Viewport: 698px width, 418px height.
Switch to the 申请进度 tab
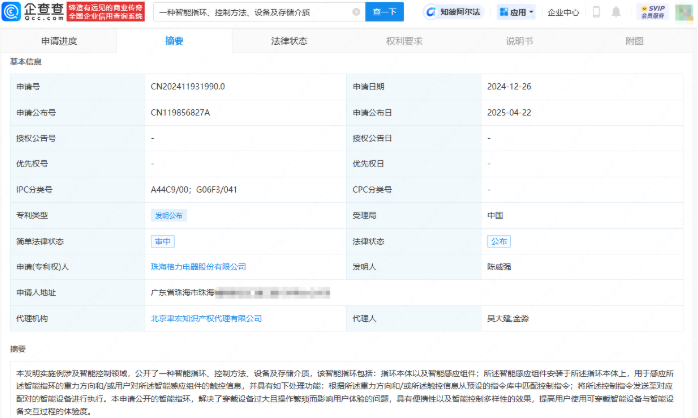[59, 41]
